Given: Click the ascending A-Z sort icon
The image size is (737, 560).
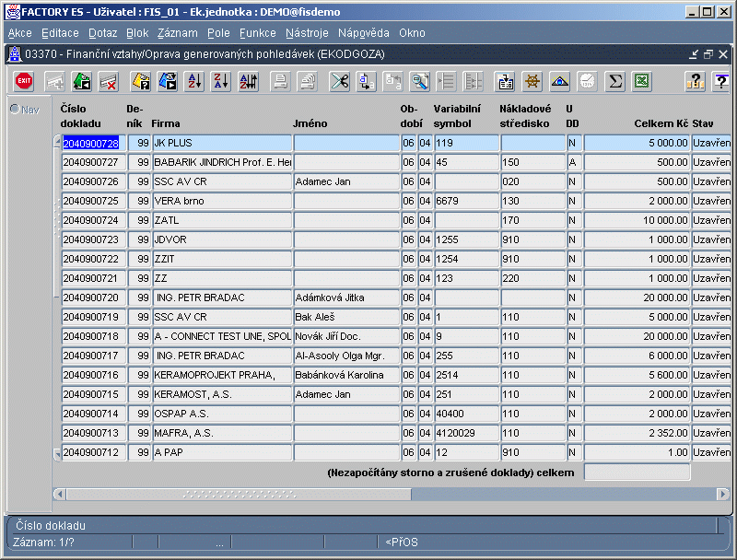Looking at the screenshot, I should (193, 81).
